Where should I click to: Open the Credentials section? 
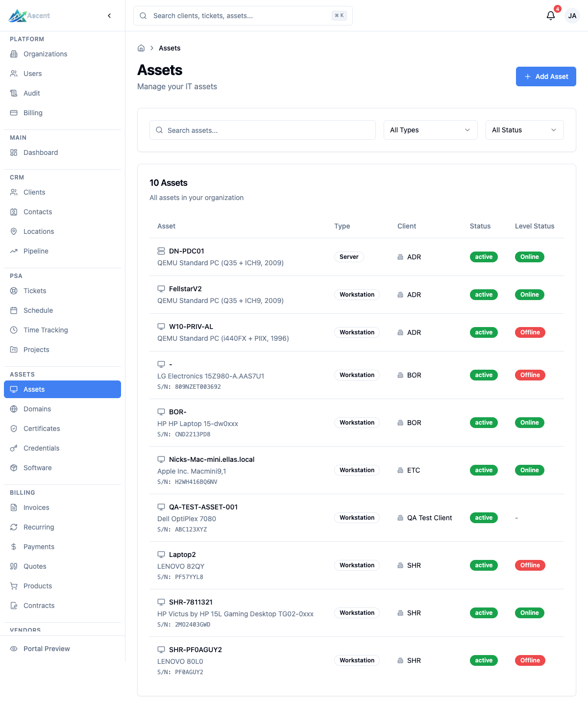(x=41, y=448)
